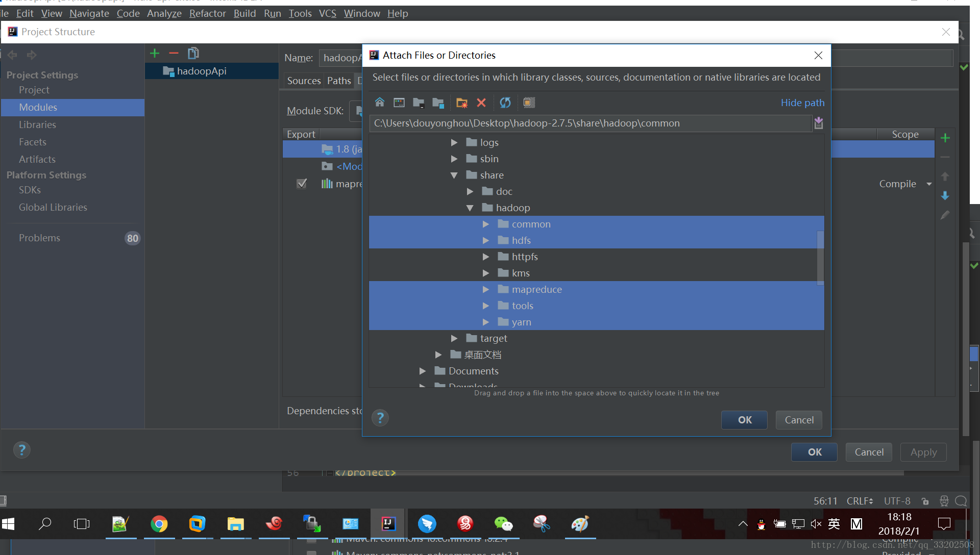Click the delete/remove path icon
Image resolution: width=980 pixels, height=555 pixels.
tap(482, 102)
